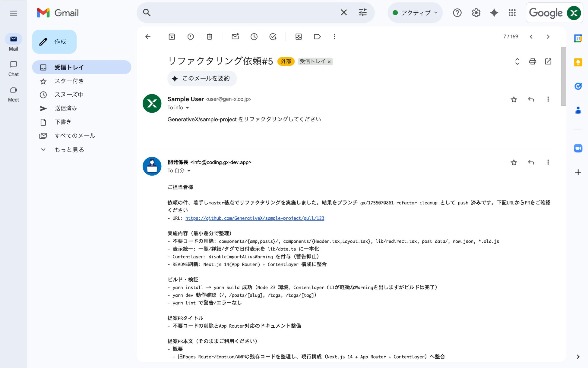Open search filter options icon
This screenshot has width=588, height=368.
coord(363,12)
